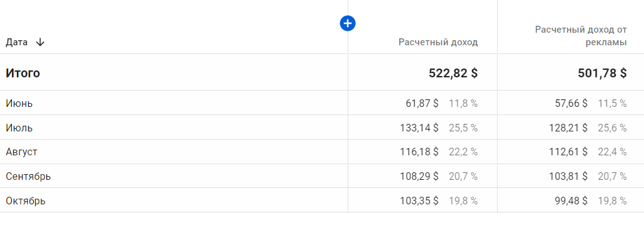Select the Итого total row

pyautogui.click(x=322, y=72)
